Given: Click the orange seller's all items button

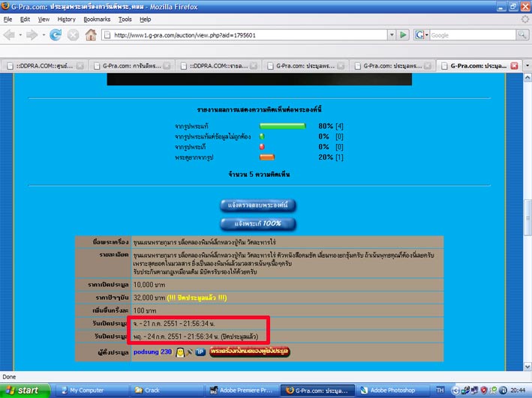Looking at the screenshot, I should pyautogui.click(x=250, y=352).
